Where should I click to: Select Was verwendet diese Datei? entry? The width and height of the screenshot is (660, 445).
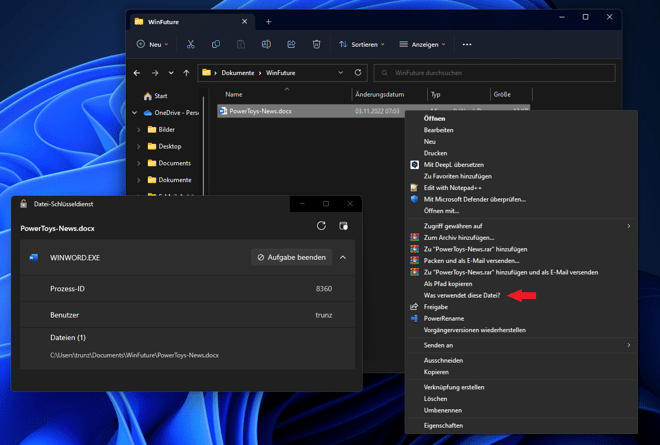462,295
